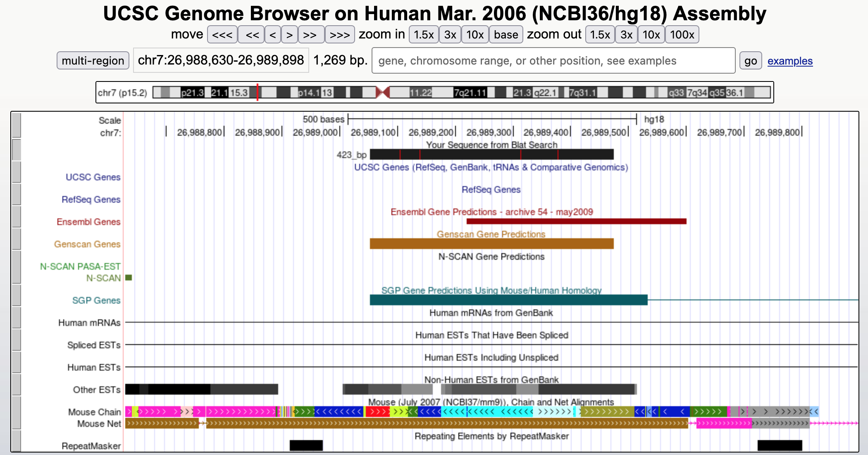
Task: Click the go button
Action: point(751,61)
